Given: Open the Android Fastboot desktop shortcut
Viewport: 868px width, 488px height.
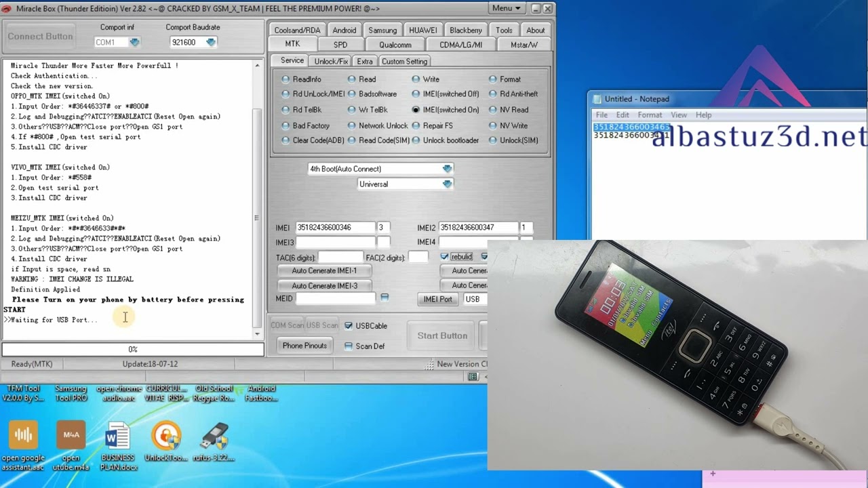Looking at the screenshot, I should click(262, 394).
